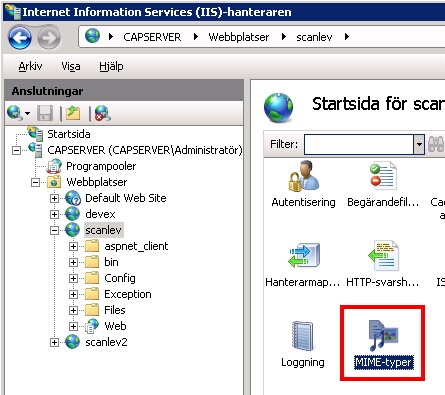Select the bin folder label
This screenshot has height=395, width=445.
point(111,262)
